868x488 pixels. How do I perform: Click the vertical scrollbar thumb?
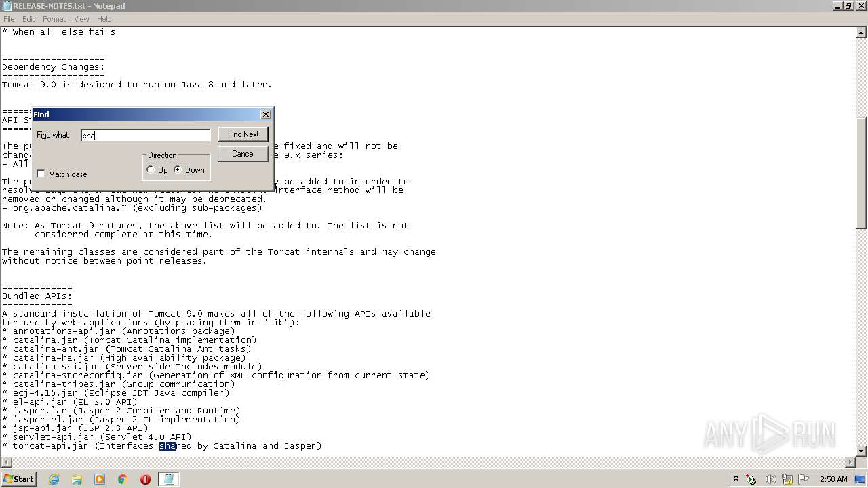tap(862, 174)
